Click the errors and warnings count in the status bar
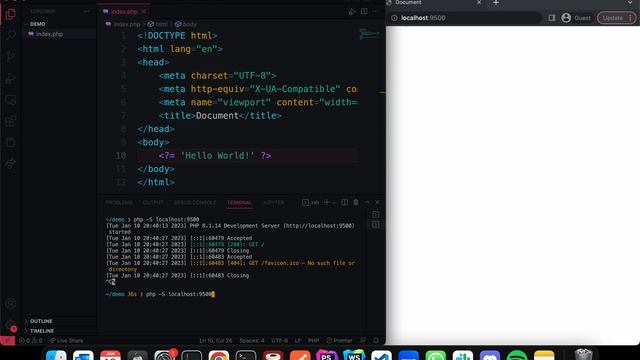Image resolution: width=640 pixels, height=360 pixels. pyautogui.click(x=31, y=340)
